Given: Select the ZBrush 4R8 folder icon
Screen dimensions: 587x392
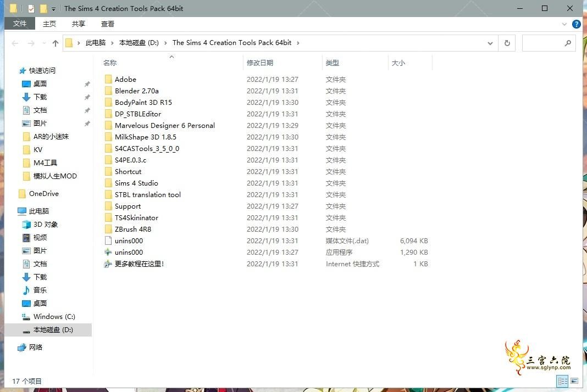Looking at the screenshot, I should 108,229.
